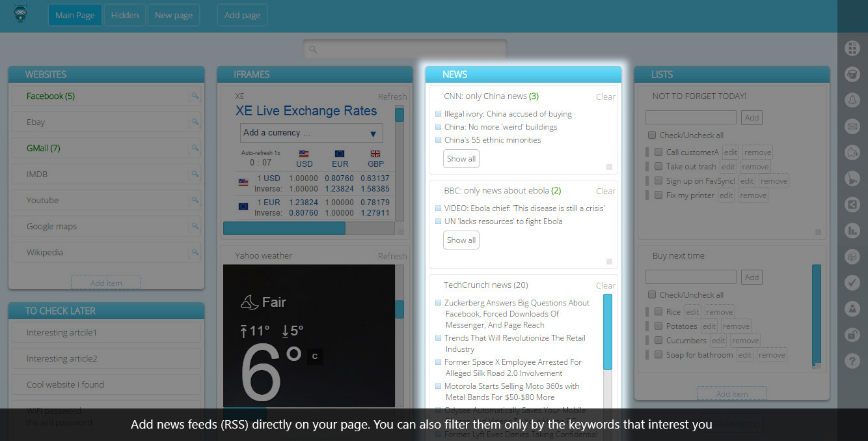Open the New page tab
The image size is (868, 441).
pos(173,15)
